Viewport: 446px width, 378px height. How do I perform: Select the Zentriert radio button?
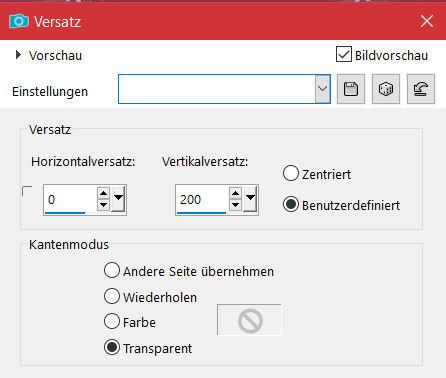[x=291, y=173]
